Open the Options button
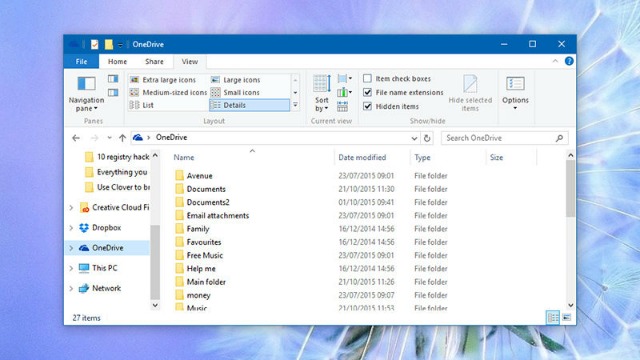640x360 pixels. tap(515, 93)
